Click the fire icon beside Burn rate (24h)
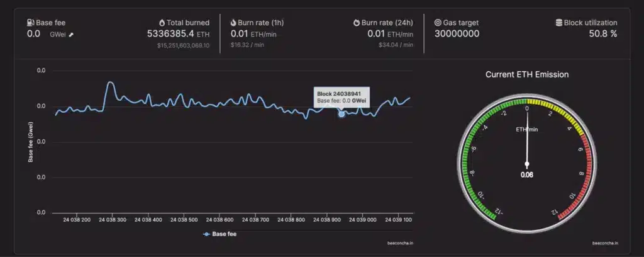Screen dimensions: 644x257 coord(356,23)
